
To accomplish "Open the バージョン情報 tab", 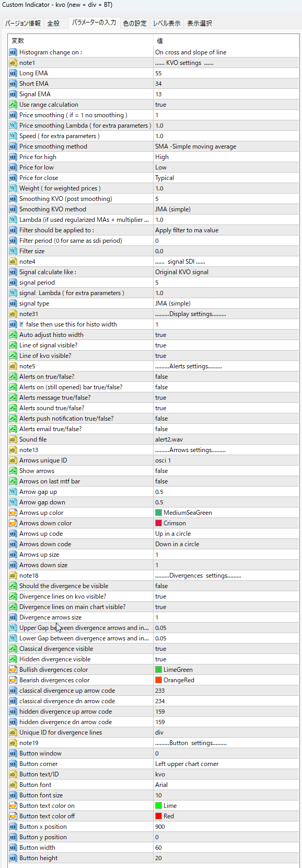I will 23,24.
